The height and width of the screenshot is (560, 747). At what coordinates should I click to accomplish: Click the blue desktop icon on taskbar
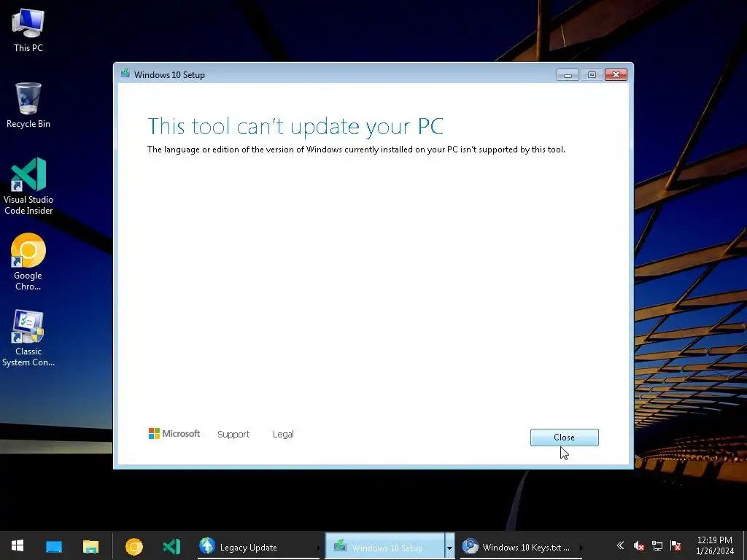(x=54, y=546)
